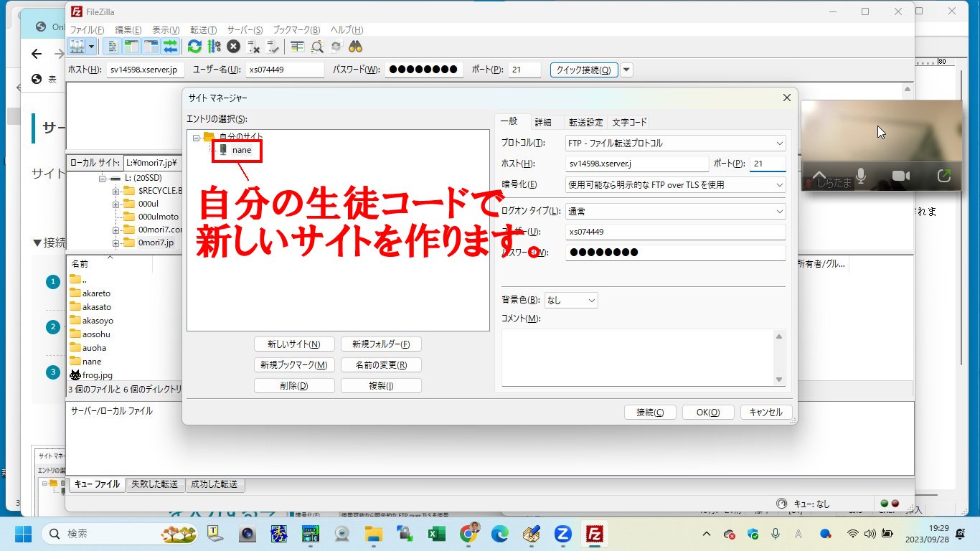Image resolution: width=980 pixels, height=551 pixels.
Task: Open the 表示 menu
Action: 166,30
